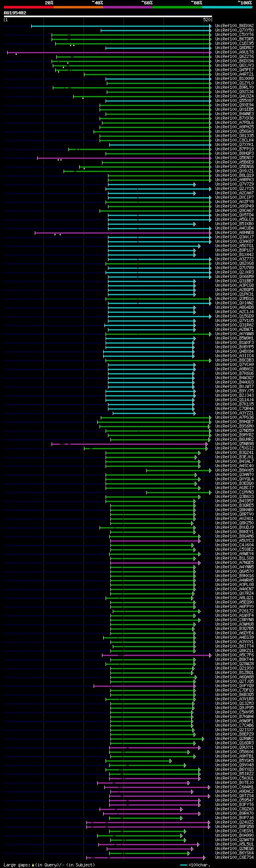Click the AU195402 query title
The image size is (256, 868).
pyautogui.click(x=15, y=13)
